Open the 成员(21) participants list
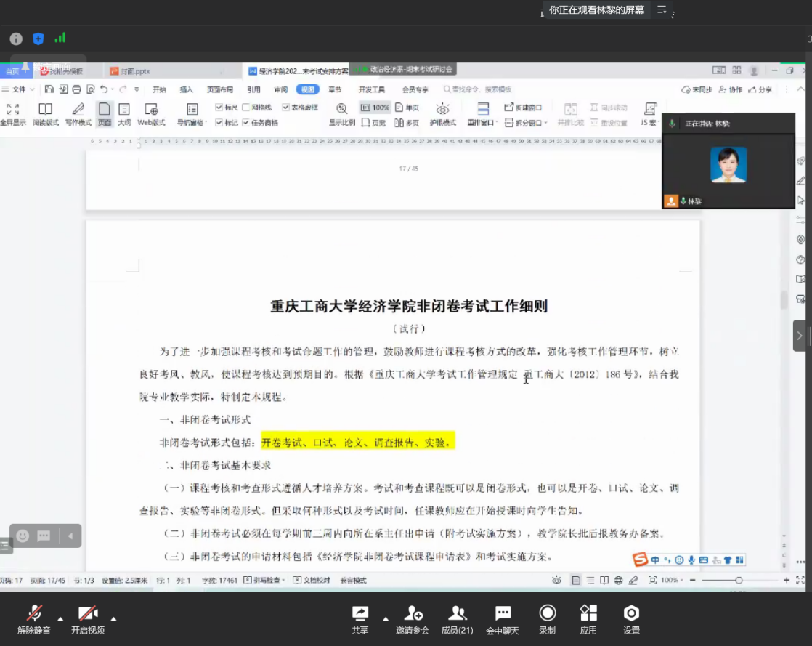The height and width of the screenshot is (646, 812). [x=457, y=619]
